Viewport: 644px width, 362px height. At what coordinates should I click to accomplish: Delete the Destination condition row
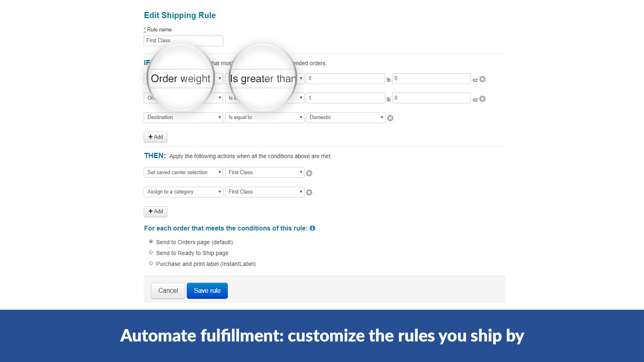(390, 118)
